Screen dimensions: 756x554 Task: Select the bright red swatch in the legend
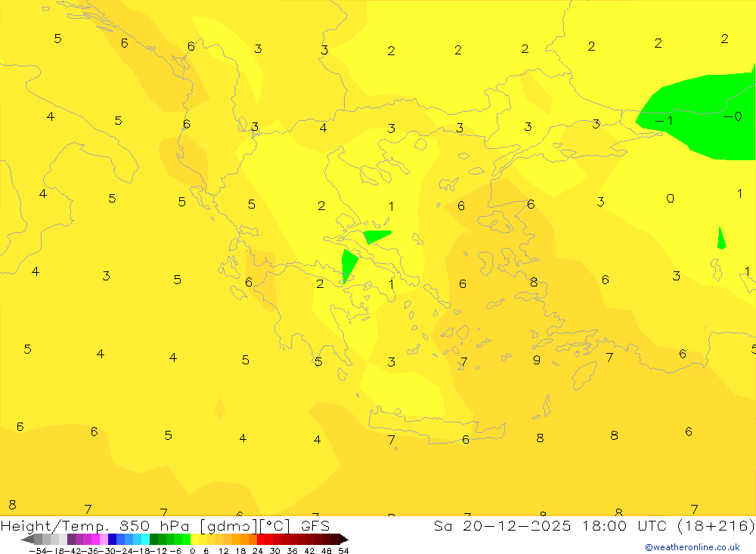point(261,540)
